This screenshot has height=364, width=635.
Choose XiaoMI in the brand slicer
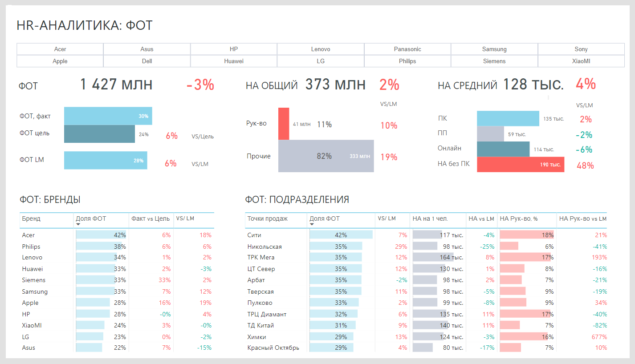click(581, 61)
